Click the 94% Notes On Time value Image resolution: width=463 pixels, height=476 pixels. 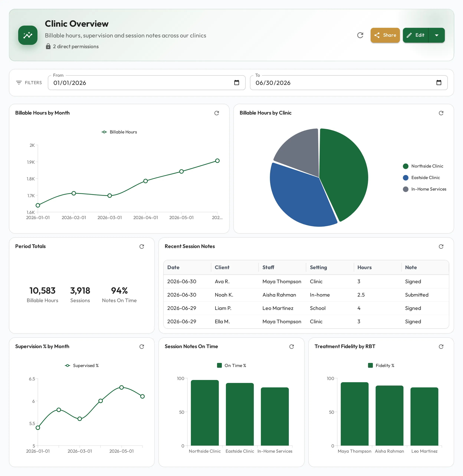coord(119,291)
